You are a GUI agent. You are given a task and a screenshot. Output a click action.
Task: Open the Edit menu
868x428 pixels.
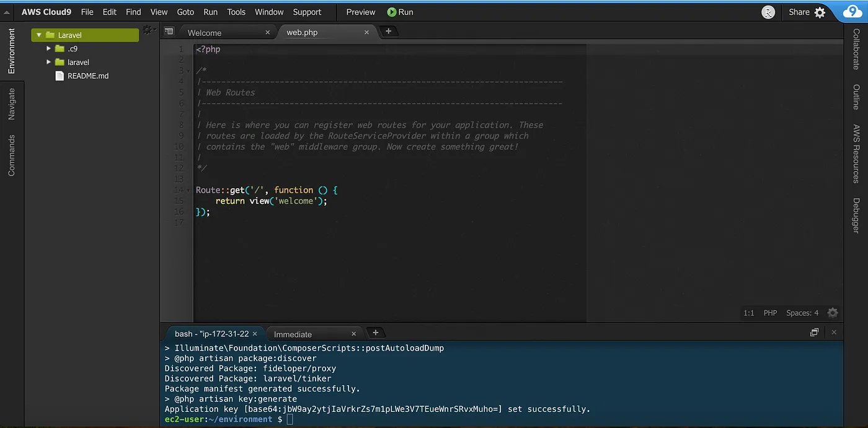[110, 12]
